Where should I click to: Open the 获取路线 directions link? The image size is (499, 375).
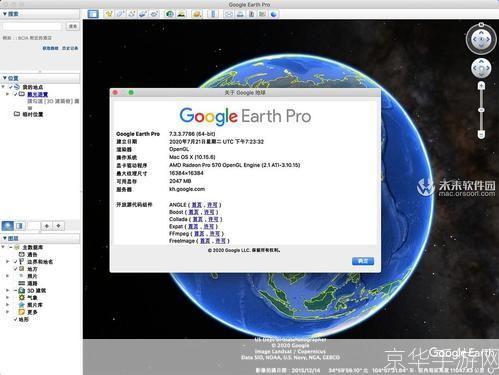pyautogui.click(x=50, y=48)
